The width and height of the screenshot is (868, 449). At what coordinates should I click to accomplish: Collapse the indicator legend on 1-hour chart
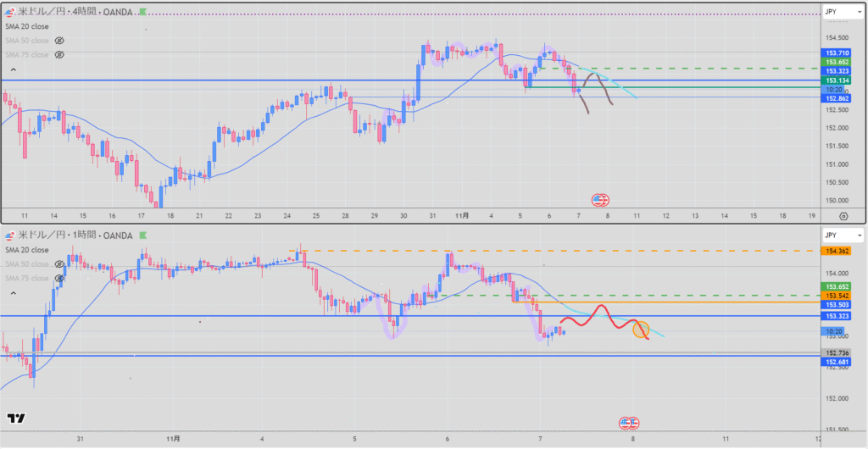(13, 292)
